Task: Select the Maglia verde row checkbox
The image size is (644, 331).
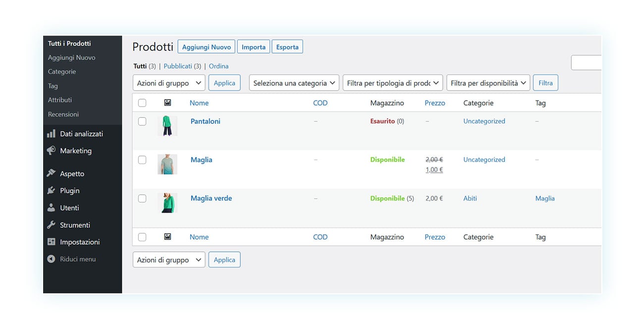Action: click(x=142, y=198)
